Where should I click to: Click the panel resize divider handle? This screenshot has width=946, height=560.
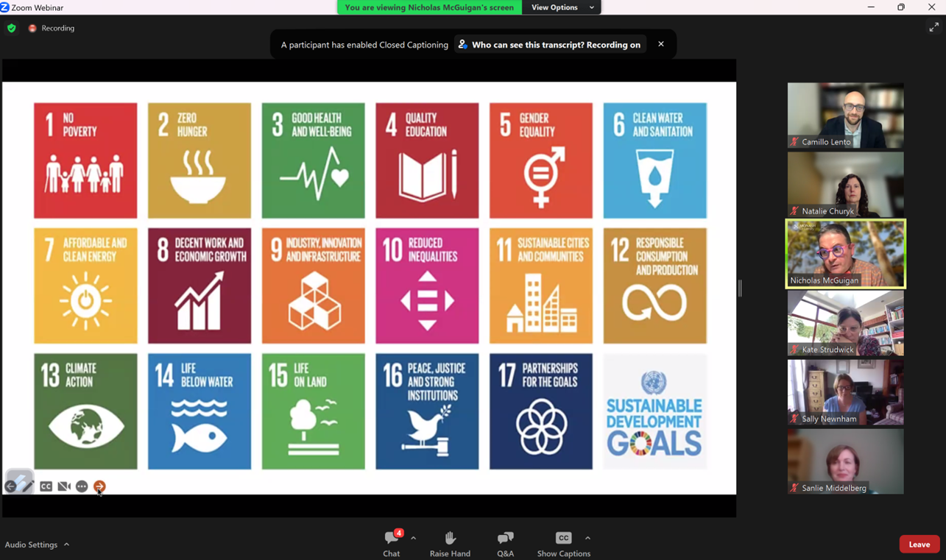click(740, 288)
